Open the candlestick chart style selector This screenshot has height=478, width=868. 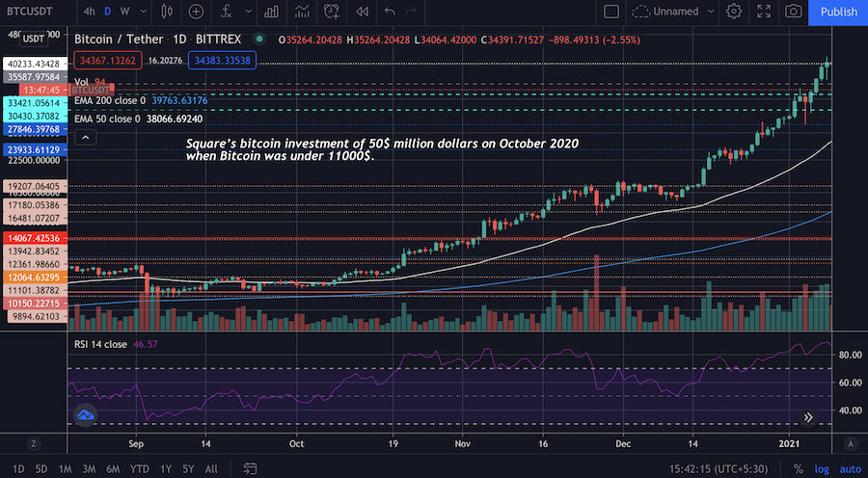167,11
